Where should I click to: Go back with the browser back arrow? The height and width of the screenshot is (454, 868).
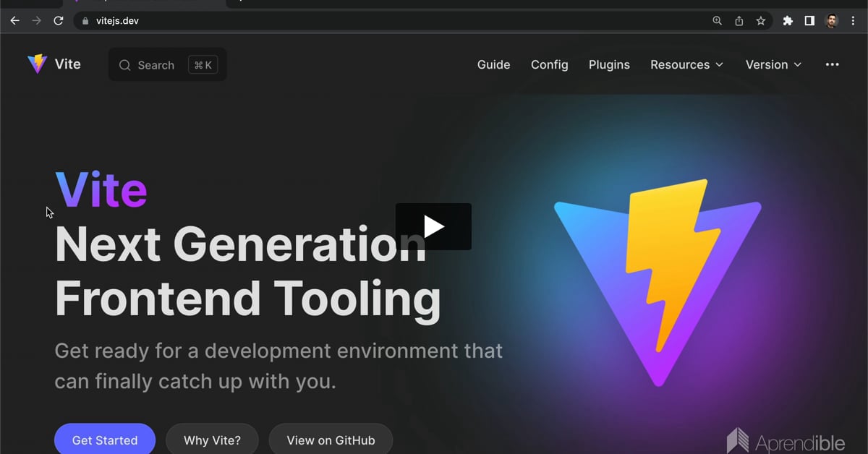(14, 21)
